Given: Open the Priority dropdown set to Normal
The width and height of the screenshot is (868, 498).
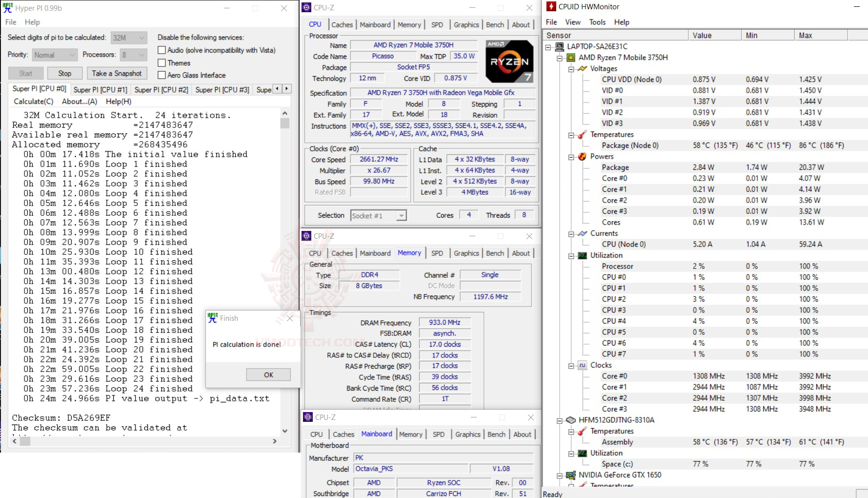Looking at the screenshot, I should pyautogui.click(x=55, y=55).
